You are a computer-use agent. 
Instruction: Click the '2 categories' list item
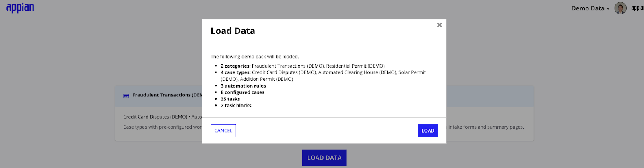pyautogui.click(x=302, y=66)
